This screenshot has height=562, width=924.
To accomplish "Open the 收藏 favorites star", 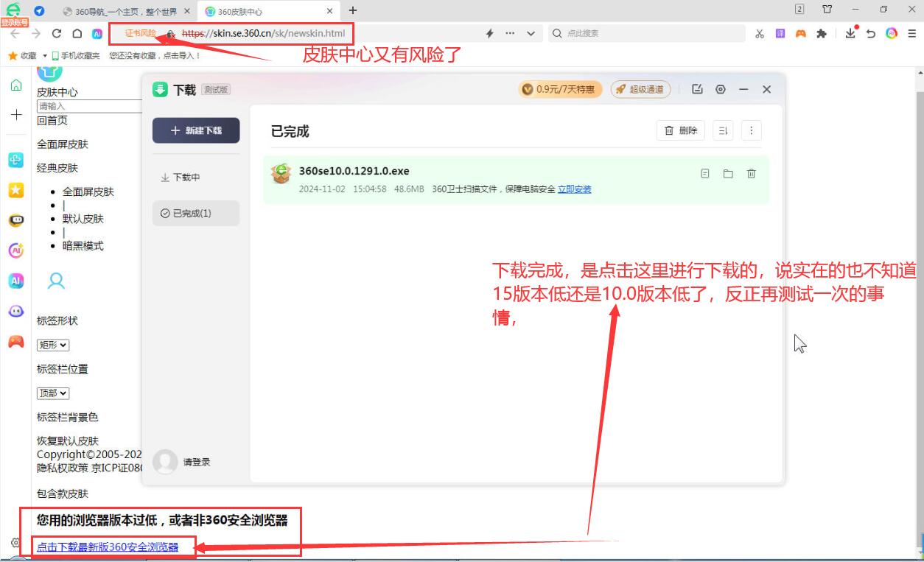I will 21,55.
